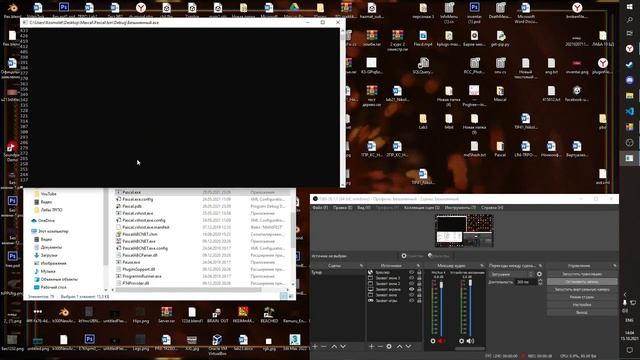Screen dimensions: 640x360
Task: Pop out the Микшер аудио dock in OBS
Action: point(482,266)
